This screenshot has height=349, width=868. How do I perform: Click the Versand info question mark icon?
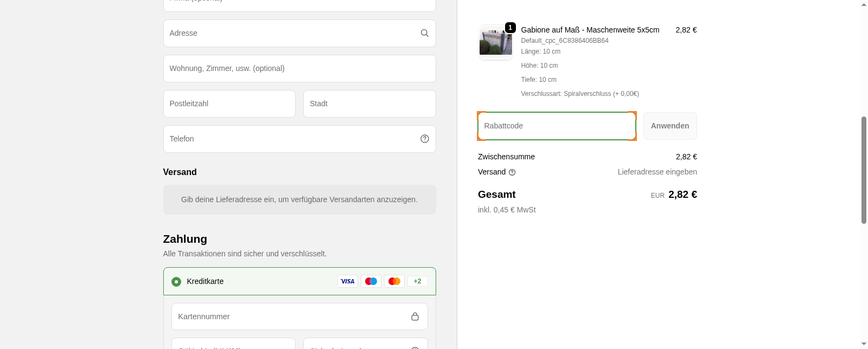pyautogui.click(x=512, y=172)
